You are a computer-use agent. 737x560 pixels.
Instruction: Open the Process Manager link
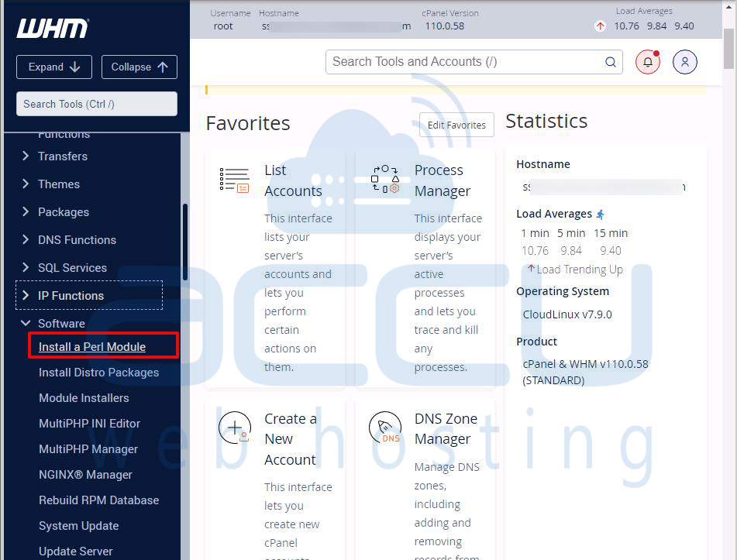[443, 180]
